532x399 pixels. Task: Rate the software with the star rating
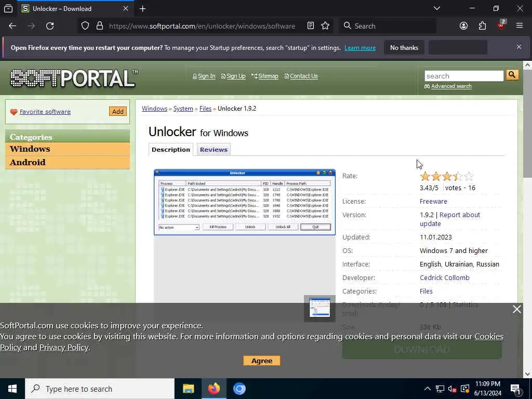coord(447,176)
